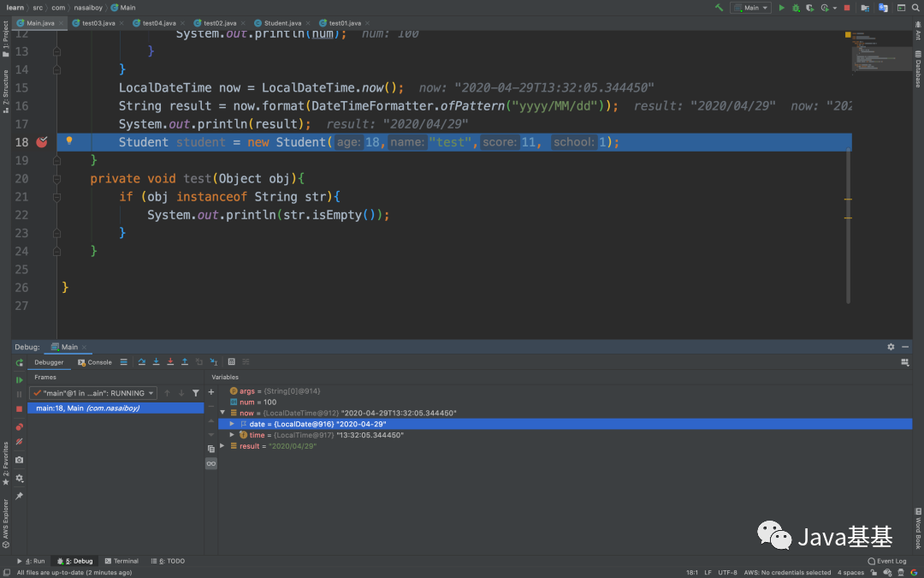Click the Show Execution Point icon
This screenshot has width=924, height=578.
(x=123, y=362)
